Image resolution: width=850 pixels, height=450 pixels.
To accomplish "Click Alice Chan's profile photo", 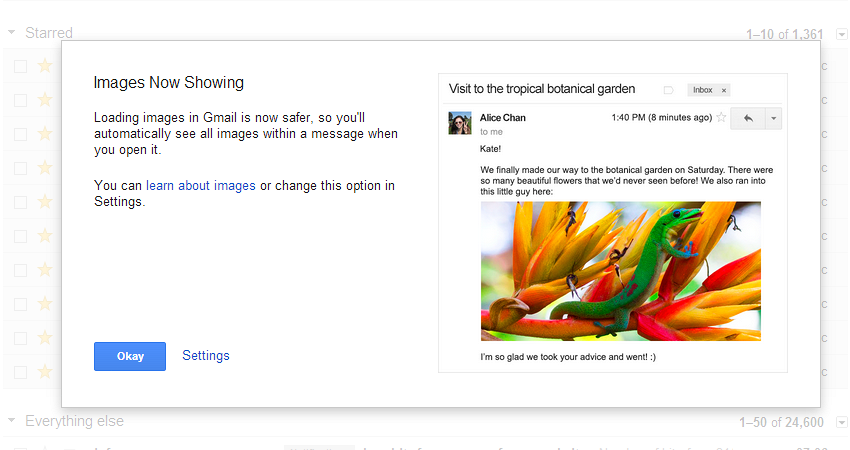I will [x=460, y=123].
